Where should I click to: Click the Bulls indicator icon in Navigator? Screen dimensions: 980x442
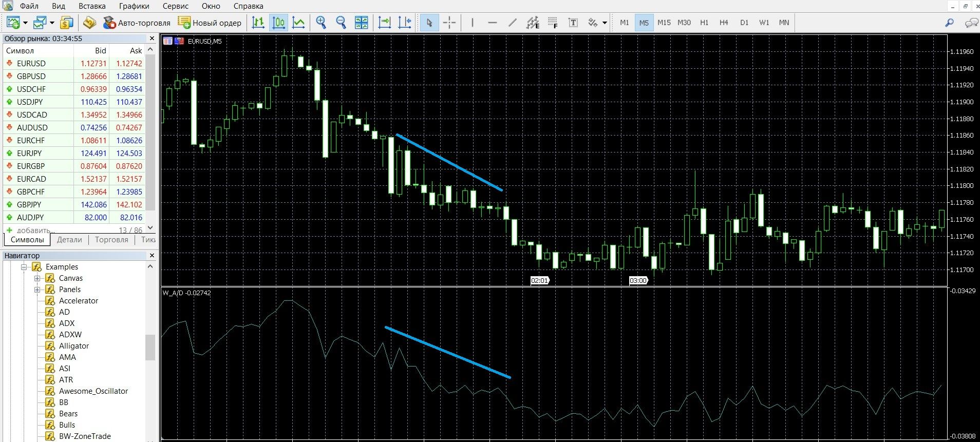click(x=50, y=425)
